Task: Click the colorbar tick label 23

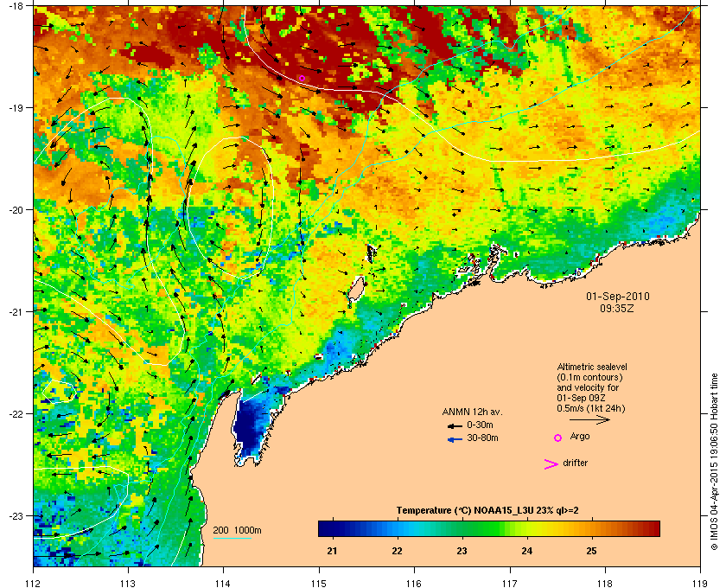Action: (462, 552)
